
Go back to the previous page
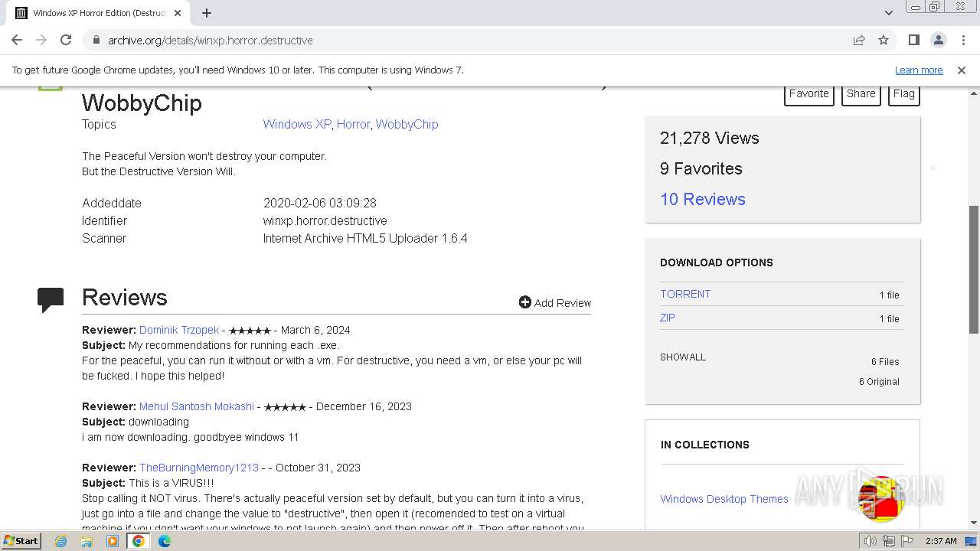click(17, 40)
